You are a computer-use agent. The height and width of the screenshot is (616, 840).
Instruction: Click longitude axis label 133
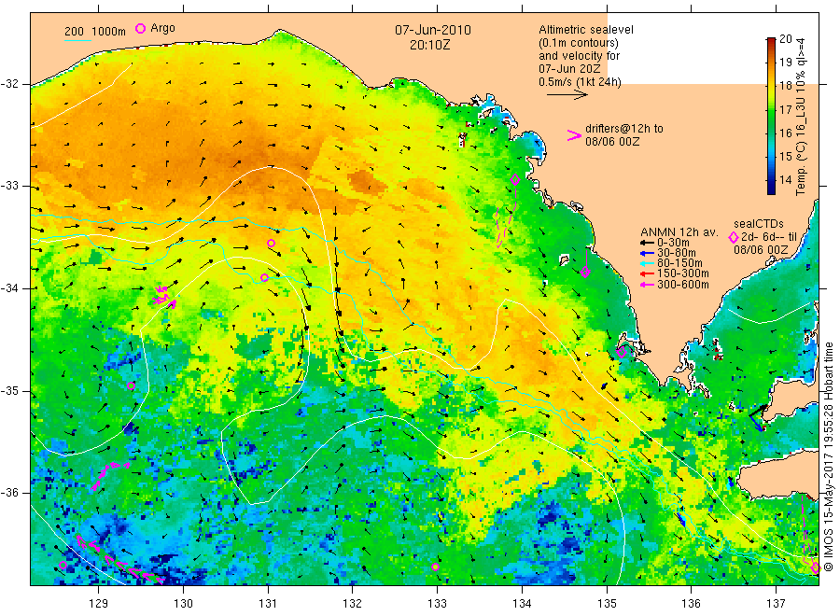[x=437, y=604]
